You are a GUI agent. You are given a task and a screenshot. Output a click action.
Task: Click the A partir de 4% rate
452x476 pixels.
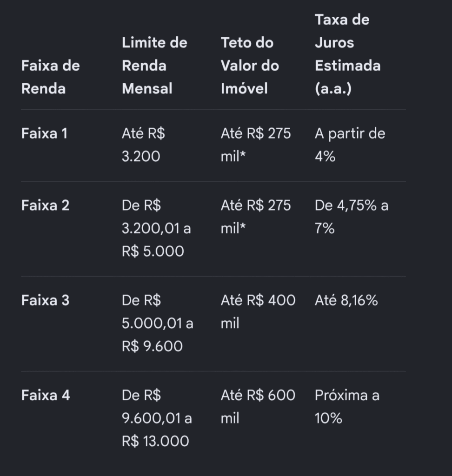tap(350, 145)
